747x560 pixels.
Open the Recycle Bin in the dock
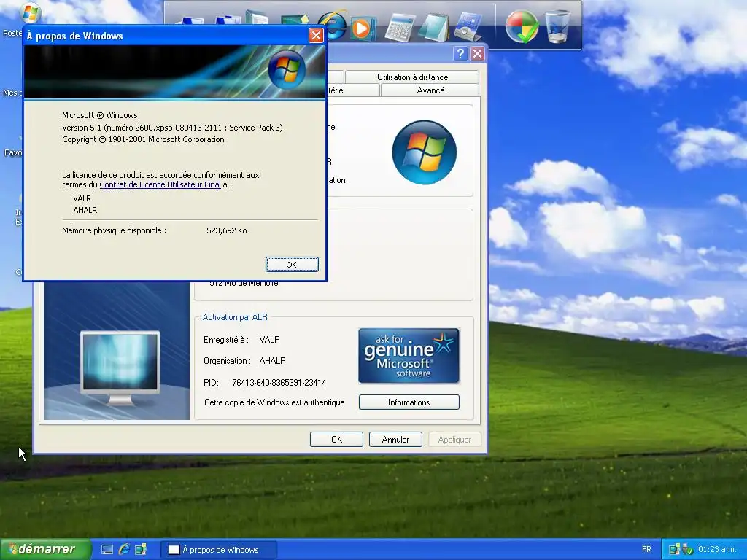point(557,27)
